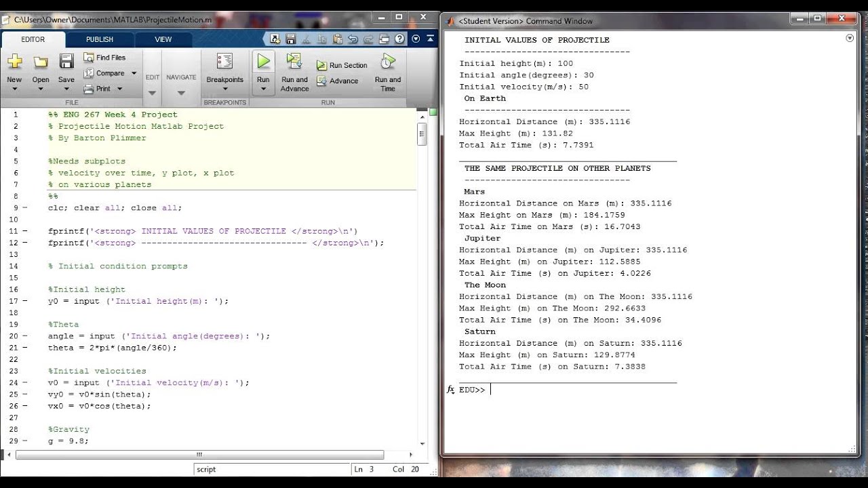This screenshot has width=868, height=488.
Task: Click Run and Time
Action: 388,72
